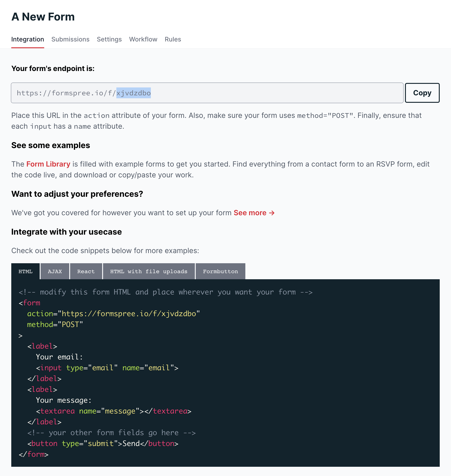Click the action URL in the code snippet
The image size is (451, 476).
click(x=129, y=314)
